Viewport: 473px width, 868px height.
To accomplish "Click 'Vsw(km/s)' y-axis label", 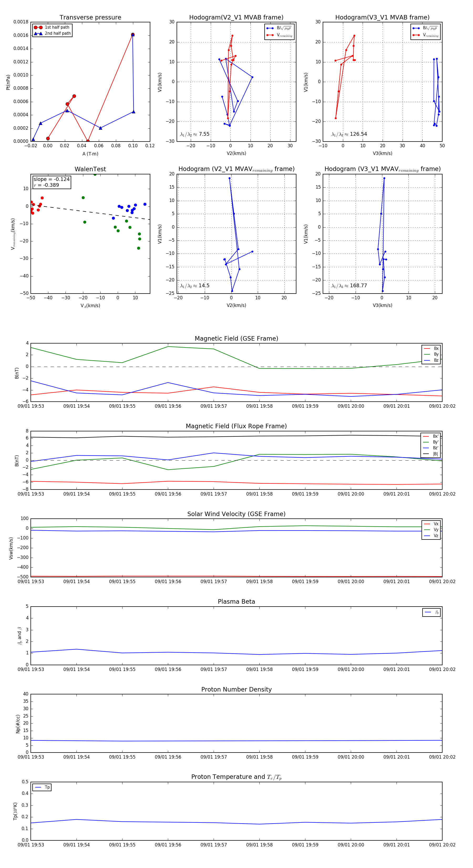I will pyautogui.click(x=11, y=548).
